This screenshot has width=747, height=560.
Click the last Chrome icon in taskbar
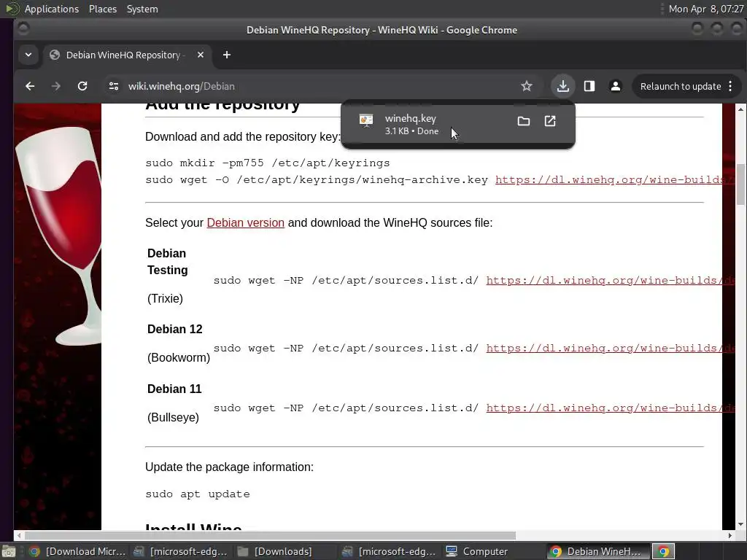pyautogui.click(x=663, y=551)
